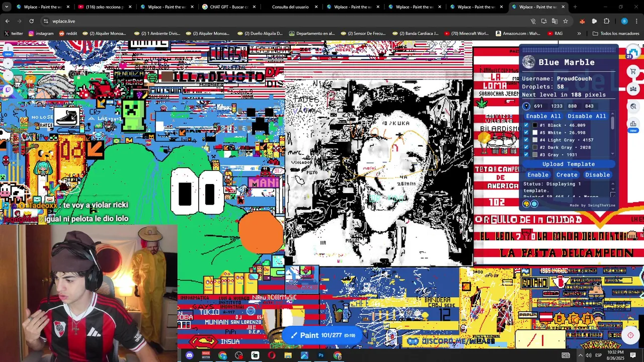Screen dimensions: 644x362
Task: Uncheck the #5 White color checkbox
Action: pos(526,133)
